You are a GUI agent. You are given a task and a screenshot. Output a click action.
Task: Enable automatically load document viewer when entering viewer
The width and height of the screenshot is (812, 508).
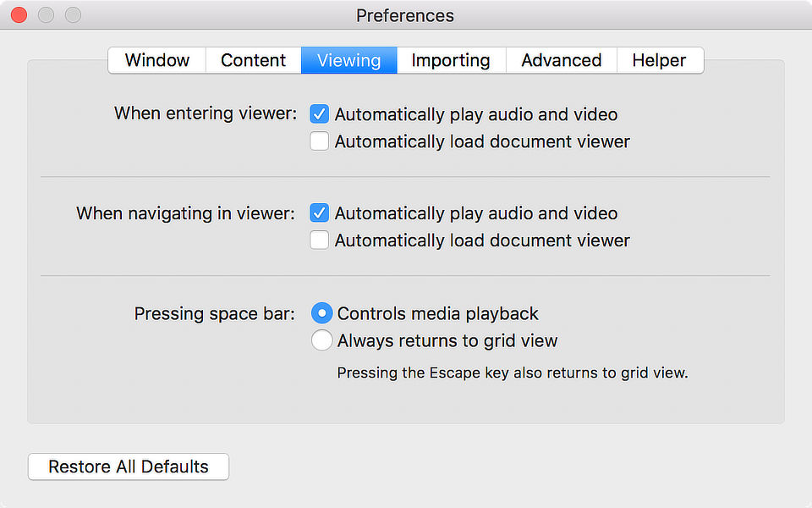pyautogui.click(x=319, y=141)
